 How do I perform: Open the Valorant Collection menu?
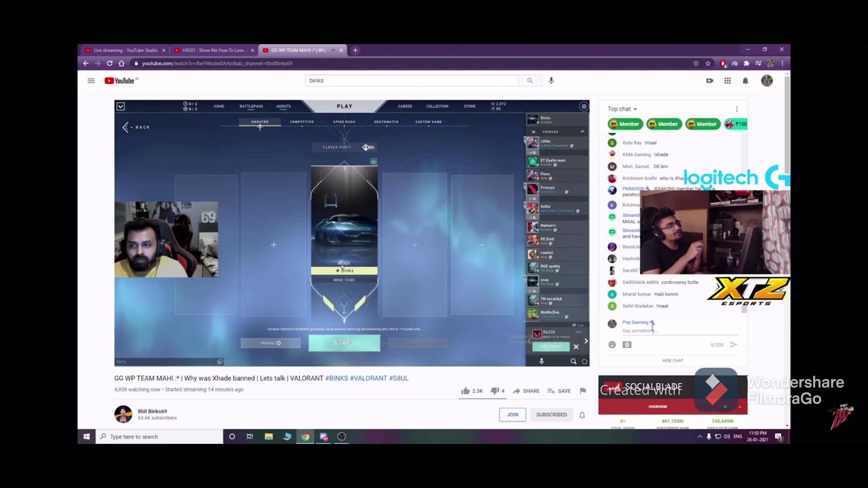point(437,106)
